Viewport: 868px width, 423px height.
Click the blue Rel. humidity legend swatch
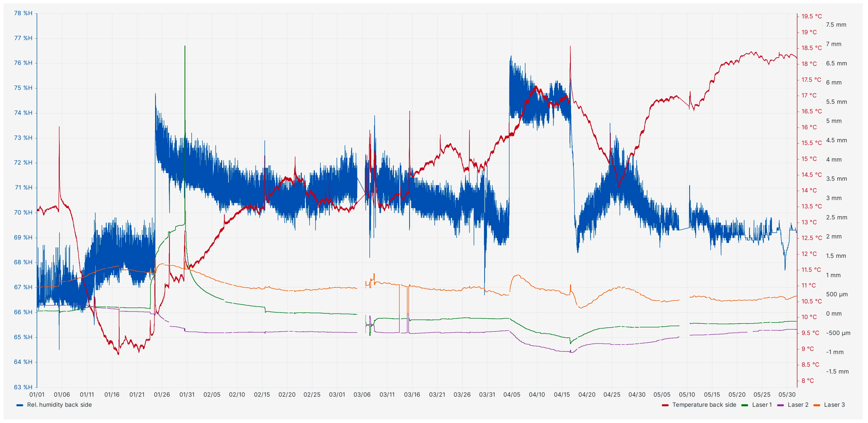[20, 405]
